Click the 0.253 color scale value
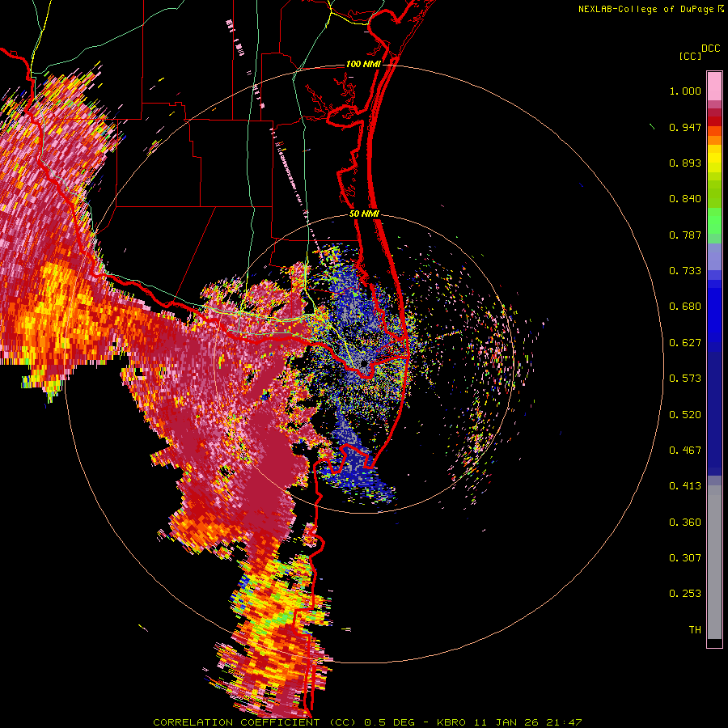The width and height of the screenshot is (728, 728). [685, 594]
